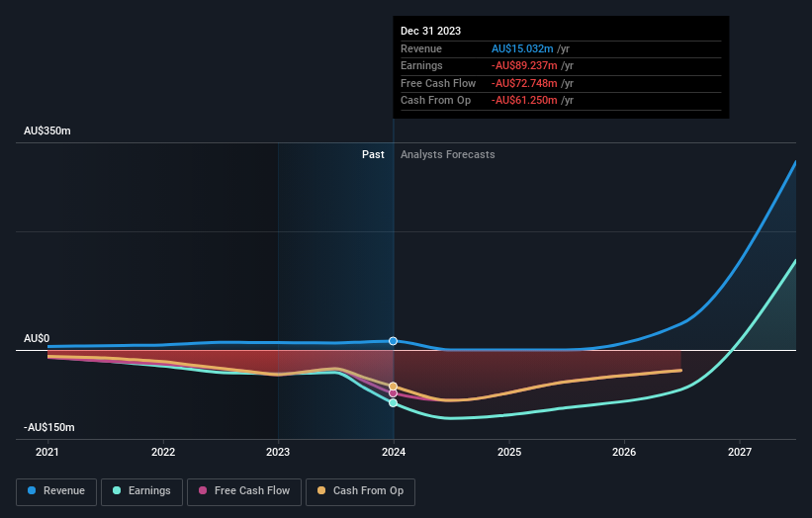This screenshot has height=518, width=812.
Task: Click the Revenue row label in tooltip
Action: coord(421,48)
